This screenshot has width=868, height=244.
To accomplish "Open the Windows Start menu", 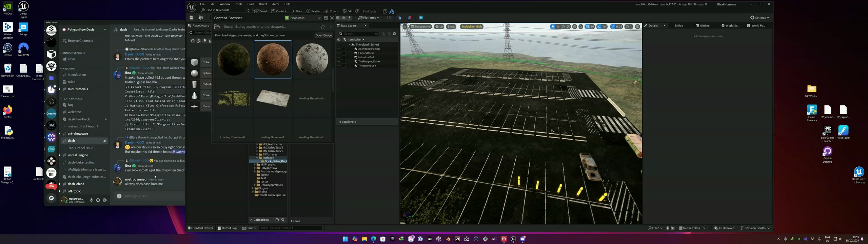I will [345, 239].
